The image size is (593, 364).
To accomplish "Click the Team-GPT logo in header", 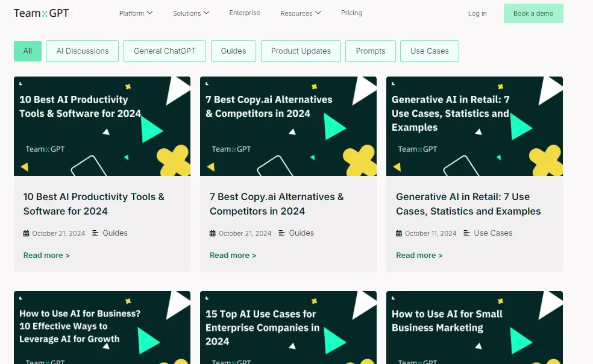I will point(41,13).
